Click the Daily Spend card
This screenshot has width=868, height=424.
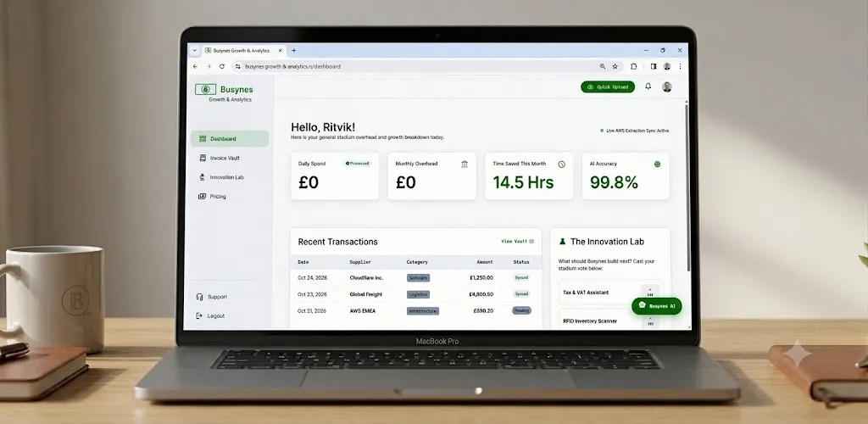tap(335, 176)
